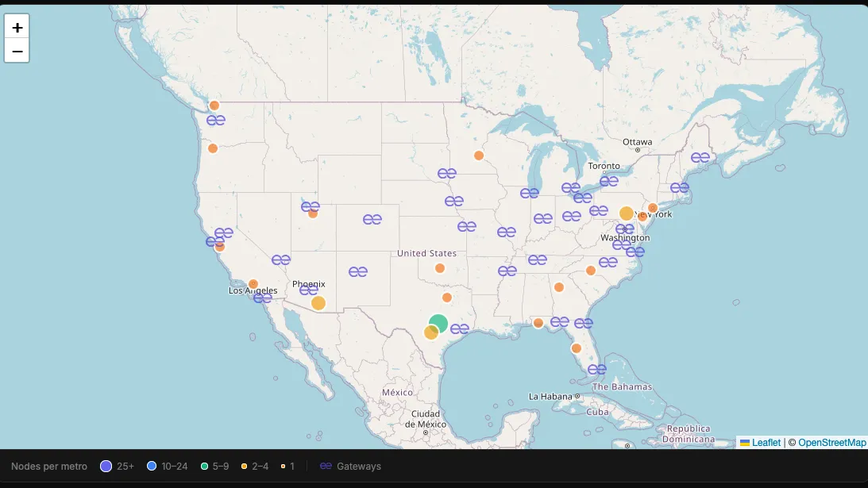Select the gateway marker near Nashville, Tennessee
Image resolution: width=868 pixels, height=488 pixels.
[x=537, y=259]
